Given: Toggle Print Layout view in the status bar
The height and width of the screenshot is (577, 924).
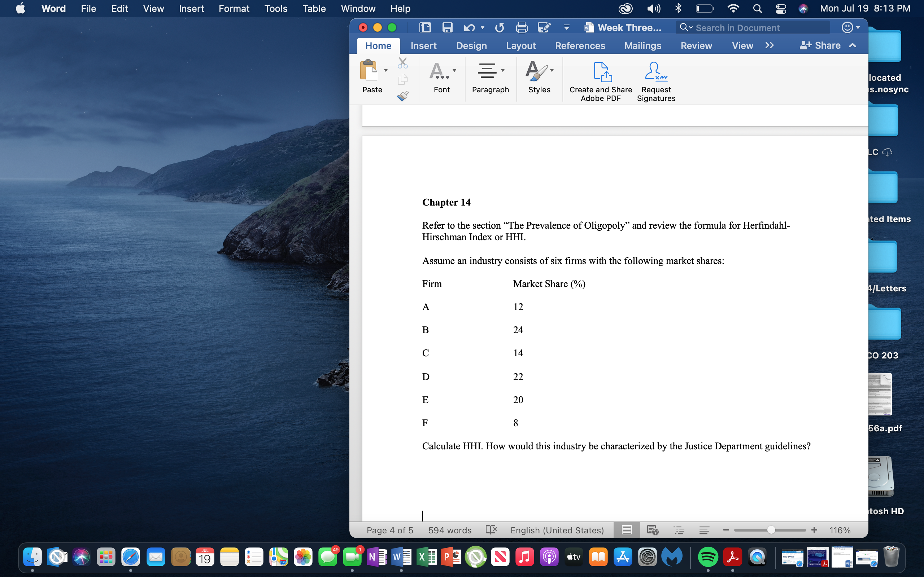Looking at the screenshot, I should click(627, 530).
